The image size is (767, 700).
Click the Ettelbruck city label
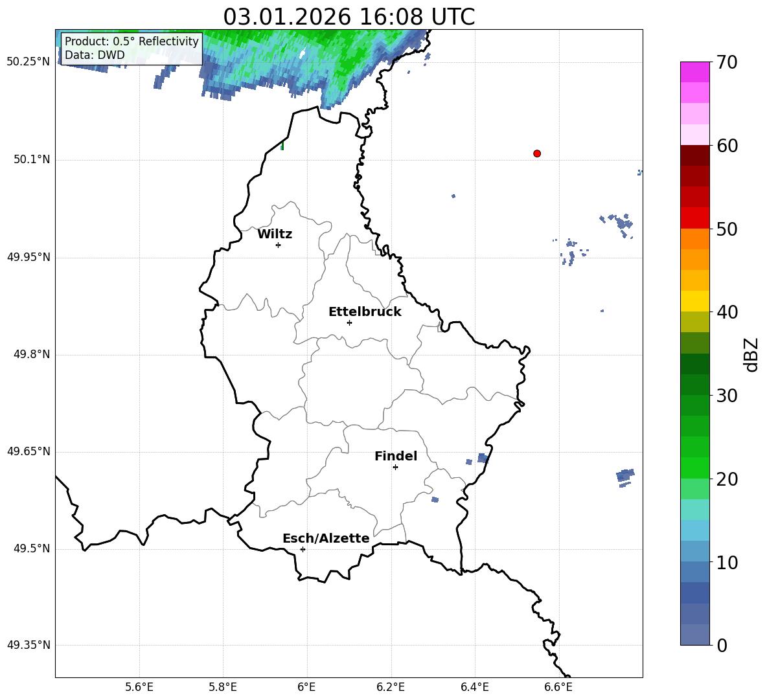[x=365, y=312]
